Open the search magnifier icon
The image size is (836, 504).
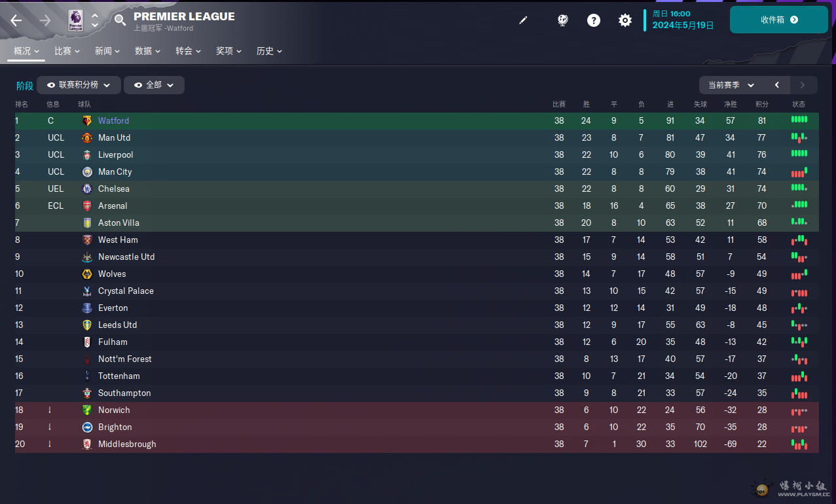(120, 20)
